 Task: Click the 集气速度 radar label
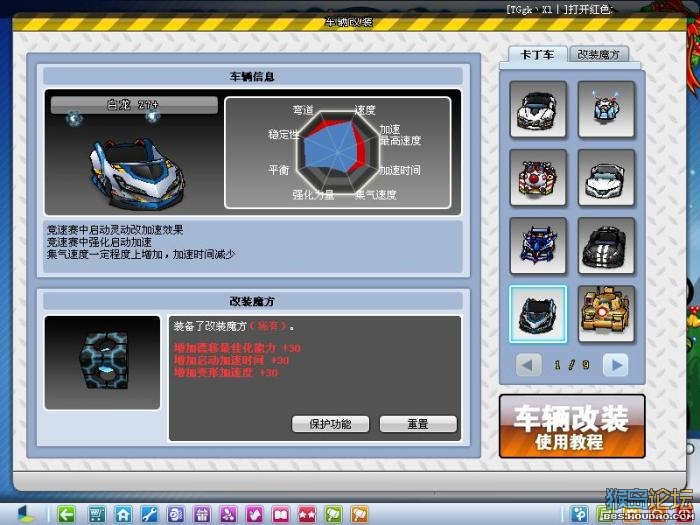coord(375,195)
